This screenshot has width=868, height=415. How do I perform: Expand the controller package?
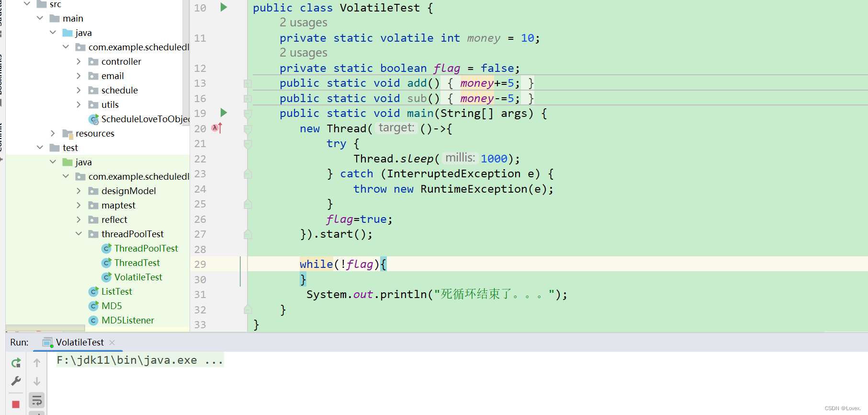coord(79,61)
